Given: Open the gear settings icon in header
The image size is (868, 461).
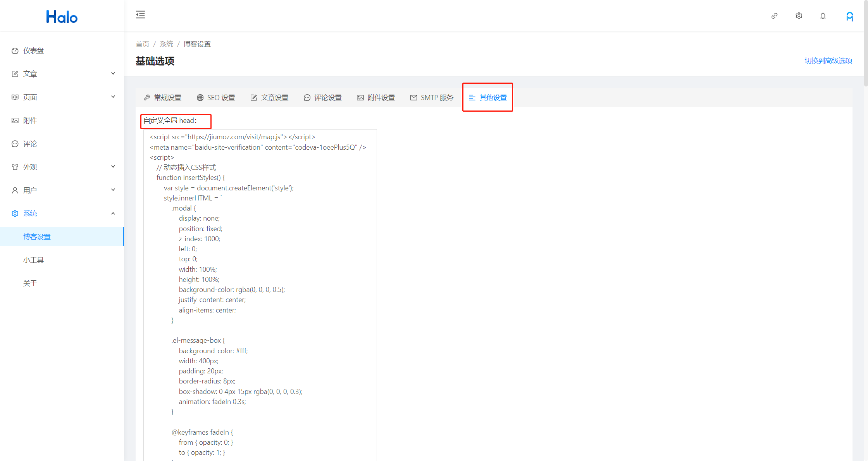Looking at the screenshot, I should 799,16.
